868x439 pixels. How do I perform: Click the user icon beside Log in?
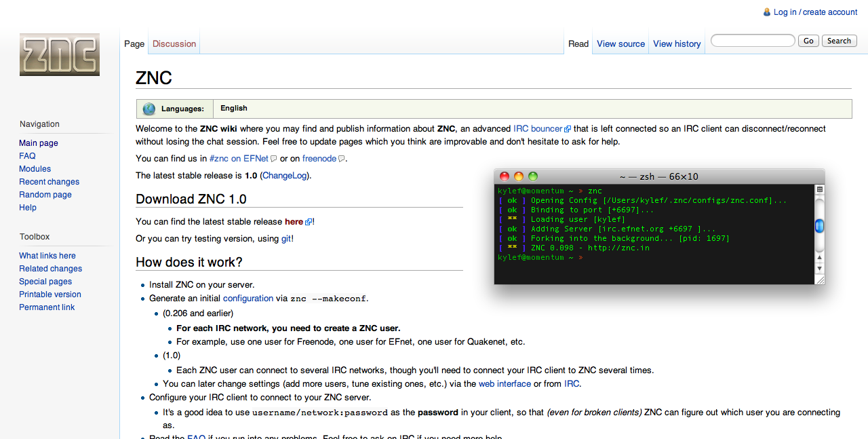coord(767,12)
